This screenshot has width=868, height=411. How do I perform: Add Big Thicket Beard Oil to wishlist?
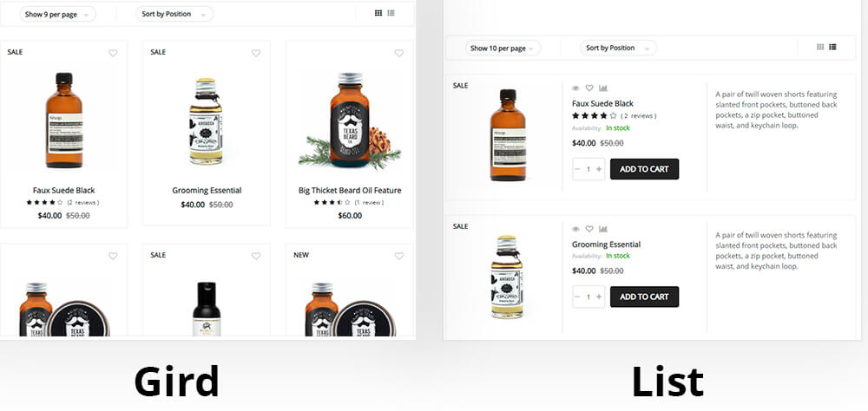pyautogui.click(x=399, y=53)
